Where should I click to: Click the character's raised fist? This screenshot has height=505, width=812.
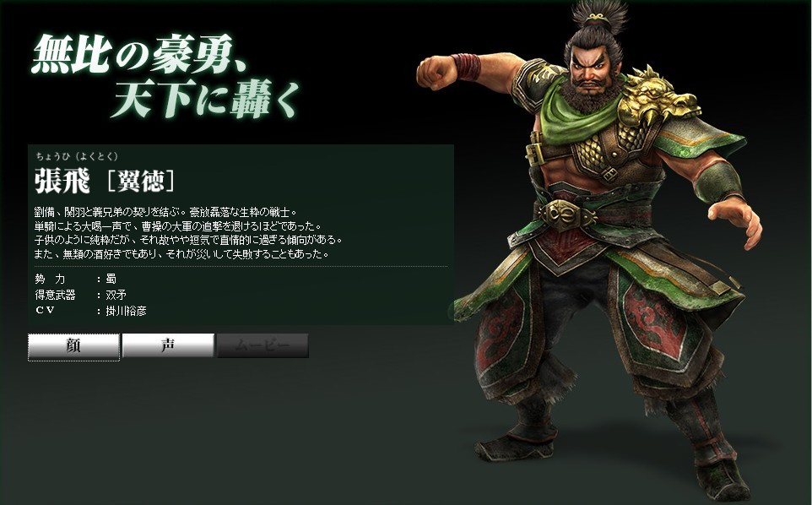436,72
